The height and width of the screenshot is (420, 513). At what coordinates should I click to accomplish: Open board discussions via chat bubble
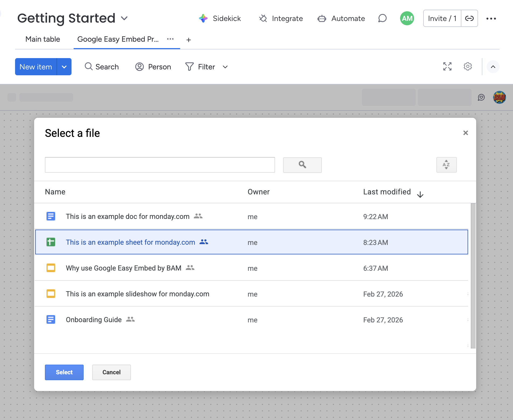[x=382, y=18]
